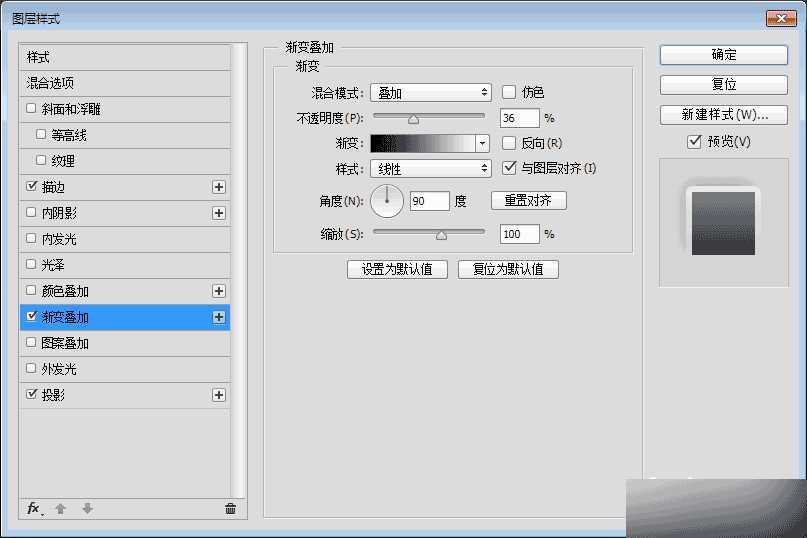Select the 图案叠加 list entry

click(125, 343)
